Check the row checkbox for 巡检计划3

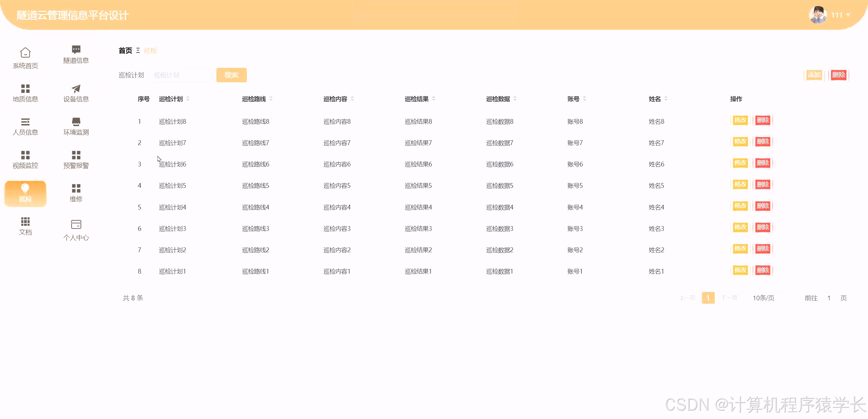click(120, 228)
